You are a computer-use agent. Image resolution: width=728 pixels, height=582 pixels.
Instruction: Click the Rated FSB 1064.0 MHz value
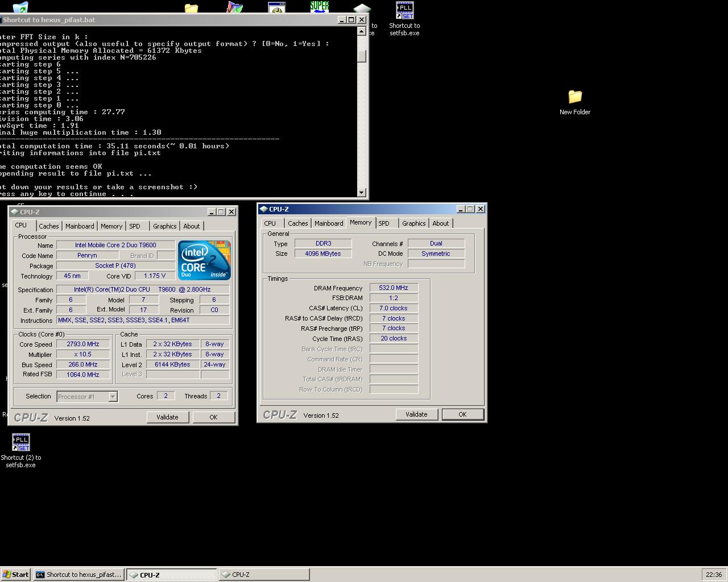coord(83,375)
